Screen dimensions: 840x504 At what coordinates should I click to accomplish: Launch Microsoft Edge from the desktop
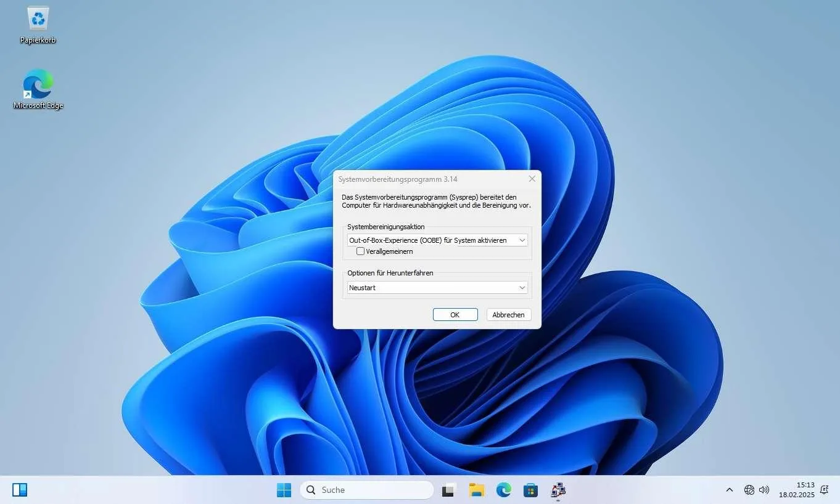coord(38,86)
